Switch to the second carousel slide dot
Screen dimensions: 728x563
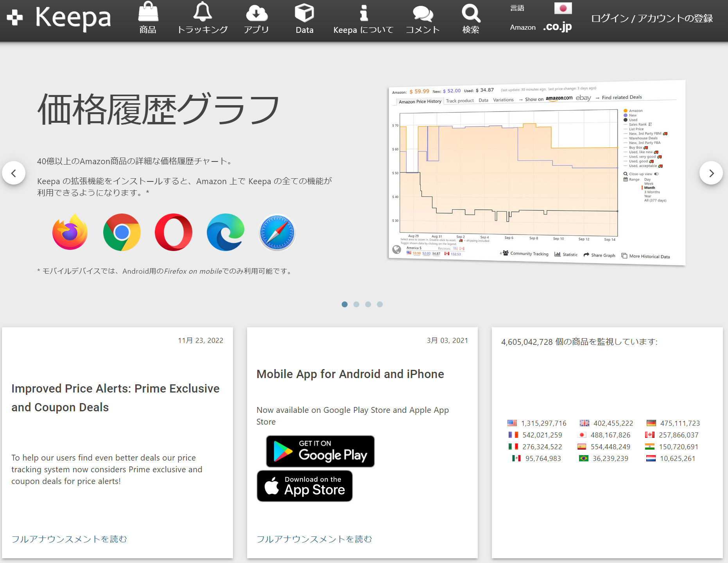coord(356,304)
